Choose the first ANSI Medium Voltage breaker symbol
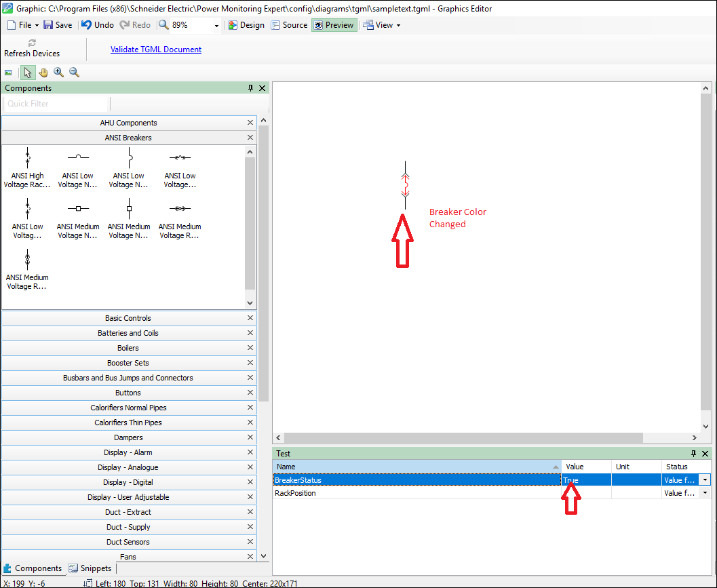The width and height of the screenshot is (717, 588). pos(78,218)
